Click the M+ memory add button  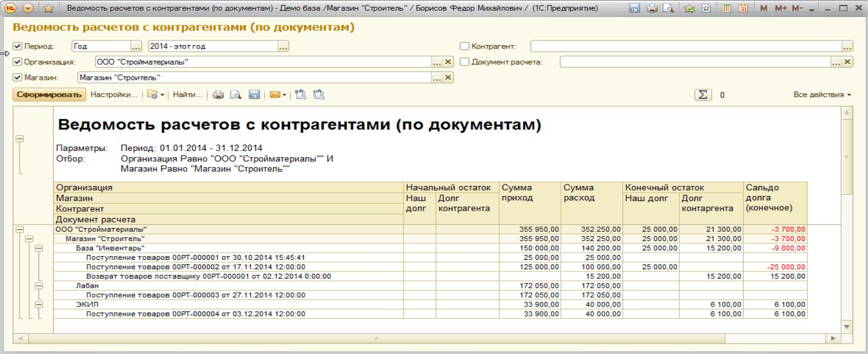coord(780,8)
